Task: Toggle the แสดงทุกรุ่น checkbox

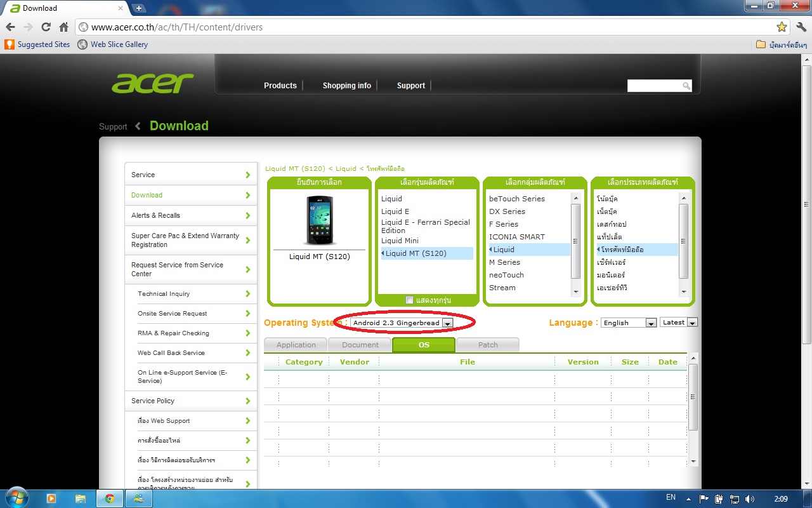Action: coord(409,300)
